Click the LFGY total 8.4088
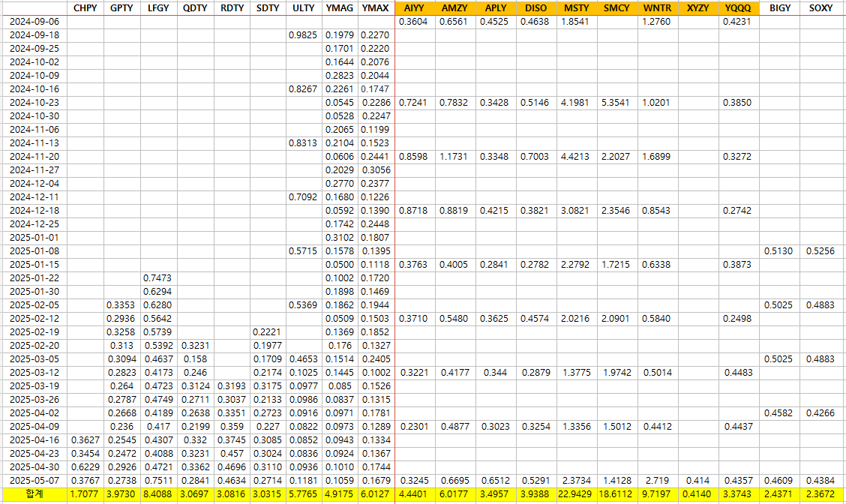Screen dimensions: 846x504 point(159,494)
